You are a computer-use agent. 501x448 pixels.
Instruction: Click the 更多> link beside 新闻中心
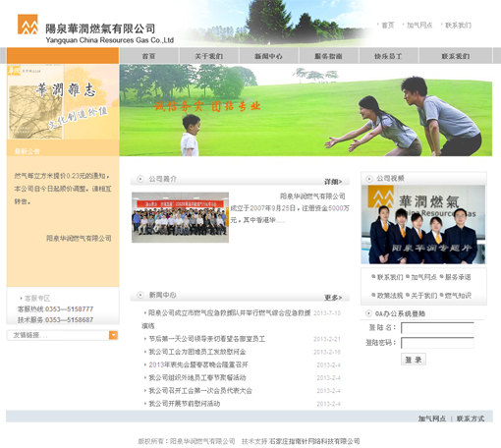[333, 298]
